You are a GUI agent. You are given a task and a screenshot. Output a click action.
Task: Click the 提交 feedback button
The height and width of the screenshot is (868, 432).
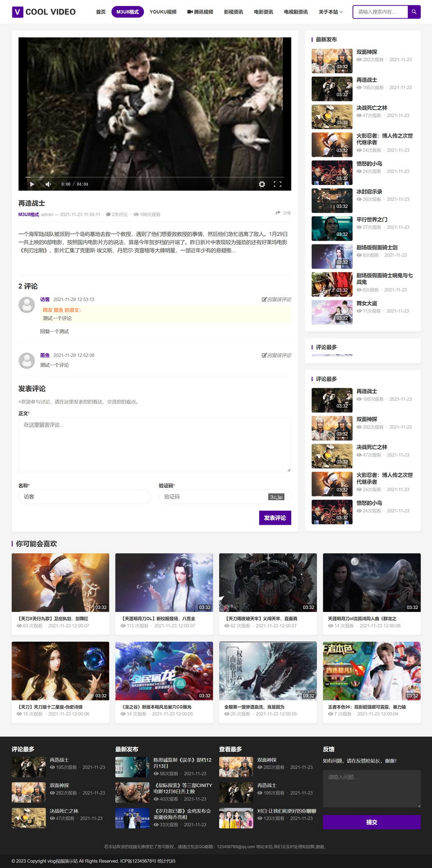pyautogui.click(x=372, y=822)
